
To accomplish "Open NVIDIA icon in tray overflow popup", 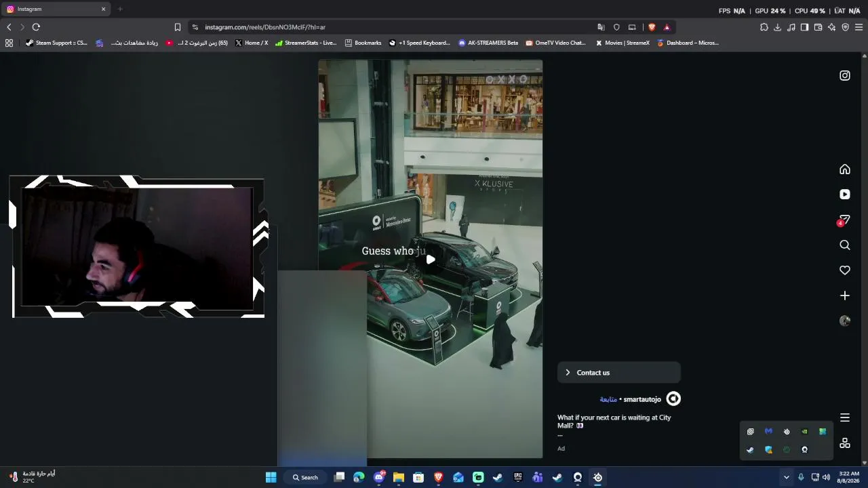I will pyautogui.click(x=805, y=431).
